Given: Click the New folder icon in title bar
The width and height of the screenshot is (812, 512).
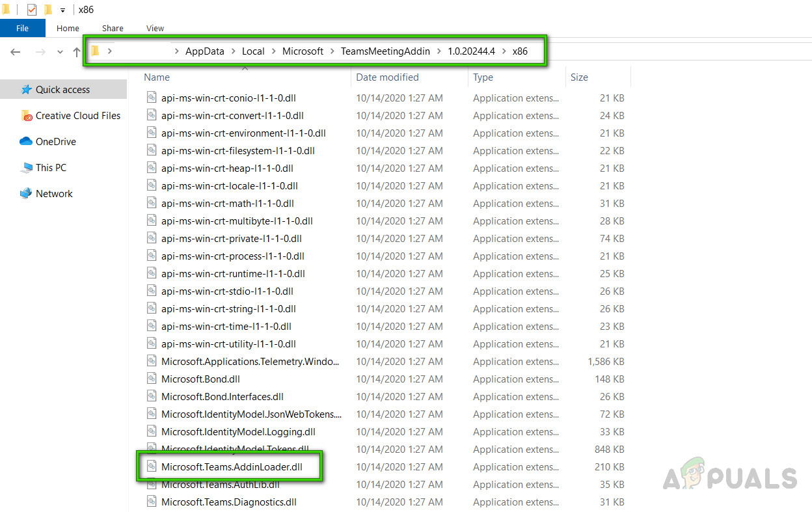Looking at the screenshot, I should 48,10.
